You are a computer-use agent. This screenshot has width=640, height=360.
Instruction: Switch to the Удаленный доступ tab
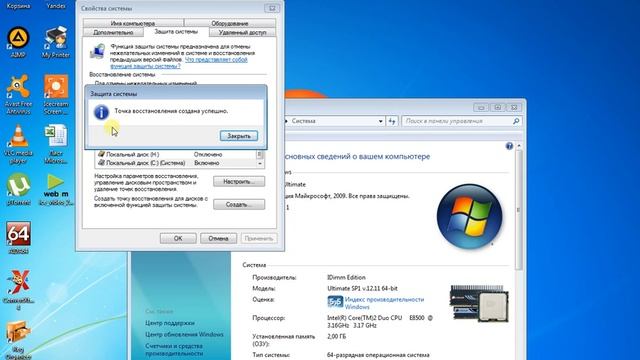click(x=242, y=32)
